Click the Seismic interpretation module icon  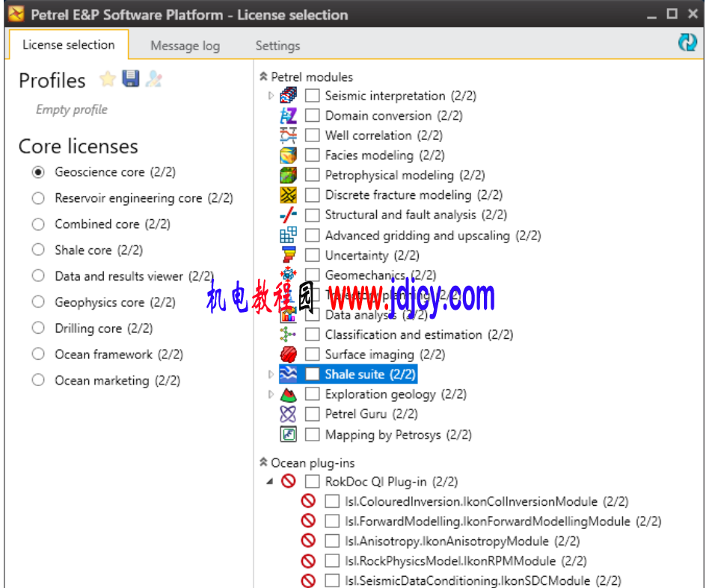pos(288,96)
